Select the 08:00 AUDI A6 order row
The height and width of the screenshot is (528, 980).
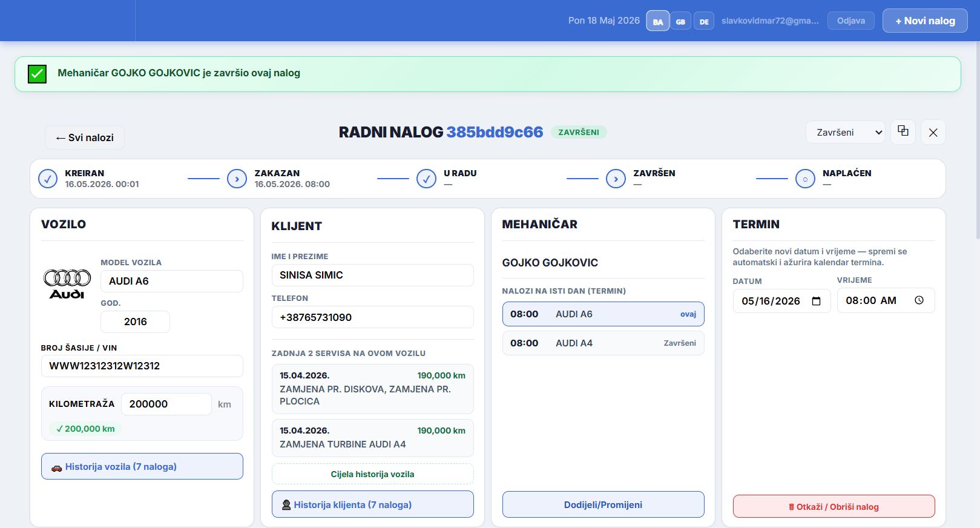coord(603,314)
